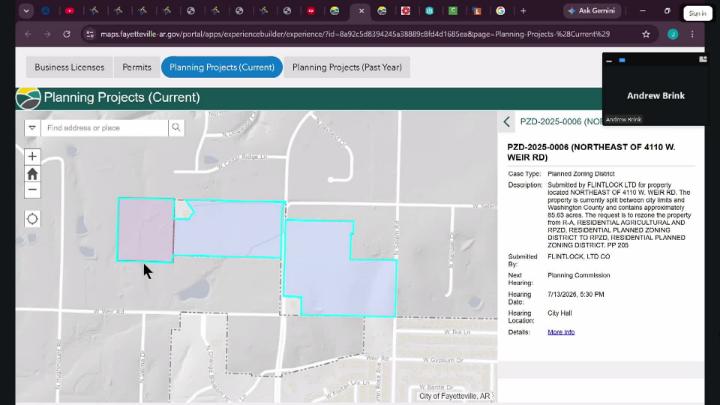Click the map search magnifier icon
The width and height of the screenshot is (720, 405).
coord(176,128)
